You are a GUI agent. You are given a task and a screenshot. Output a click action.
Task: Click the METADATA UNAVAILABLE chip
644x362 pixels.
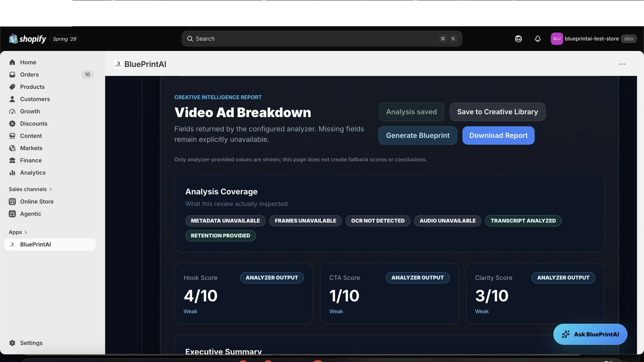pos(225,221)
